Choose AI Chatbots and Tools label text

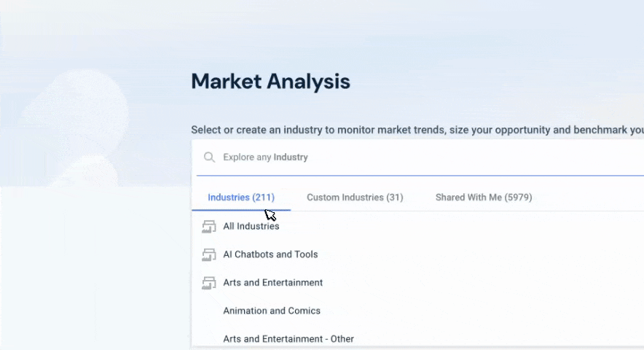coord(270,254)
